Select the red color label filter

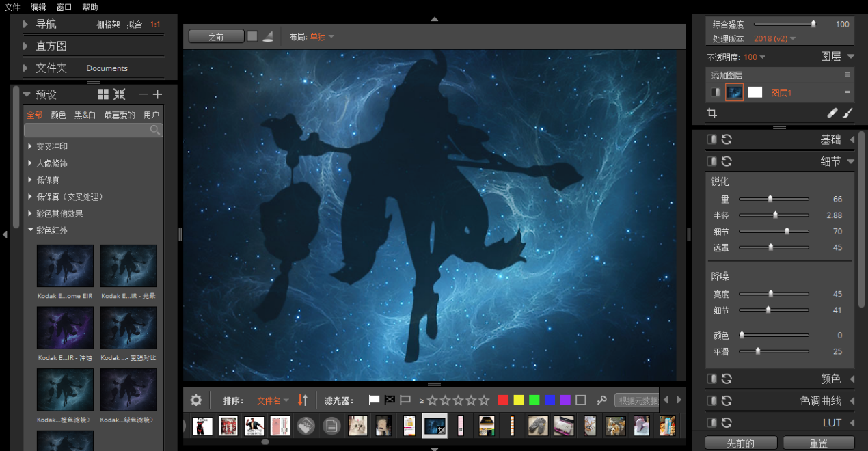[504, 400]
